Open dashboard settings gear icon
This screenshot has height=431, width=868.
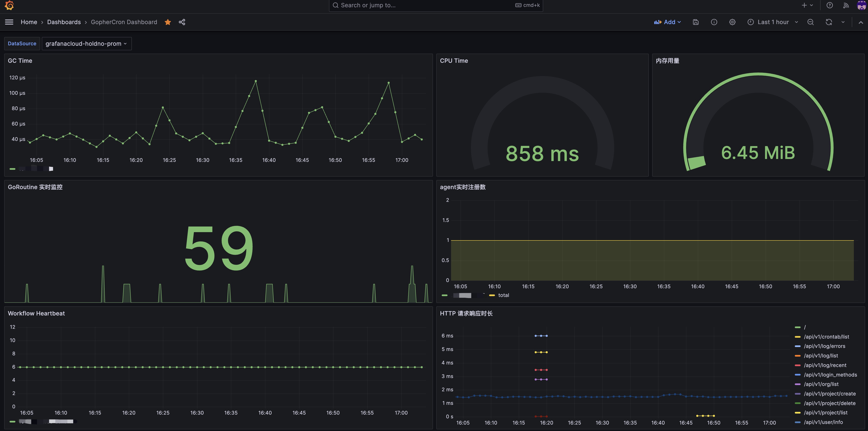point(732,22)
